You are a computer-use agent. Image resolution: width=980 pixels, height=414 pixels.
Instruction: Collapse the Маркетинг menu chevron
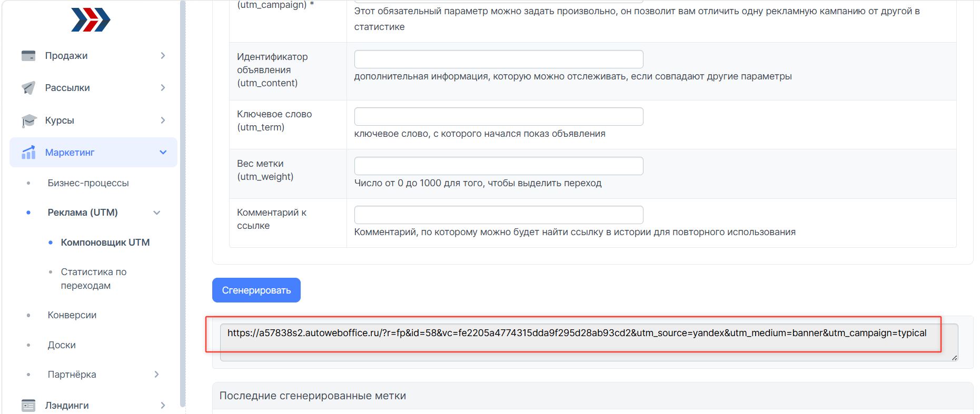point(163,153)
